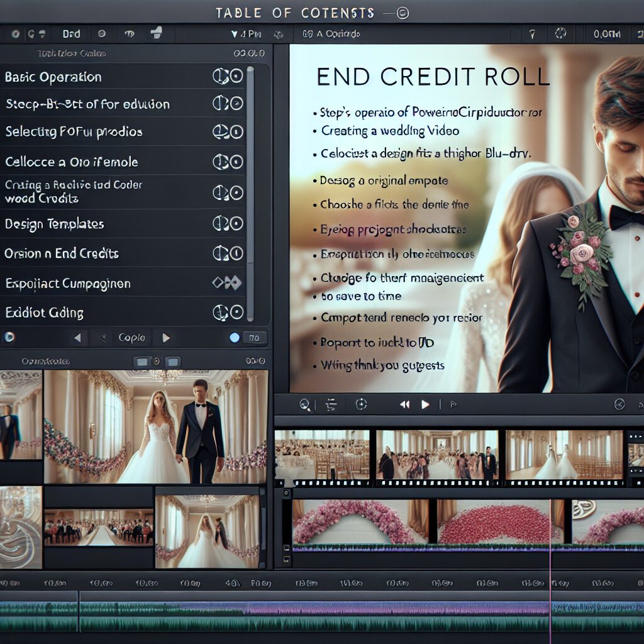Open the '4 Pm' dropdown in the toolbar
This screenshot has height=644, width=644.
click(x=246, y=34)
